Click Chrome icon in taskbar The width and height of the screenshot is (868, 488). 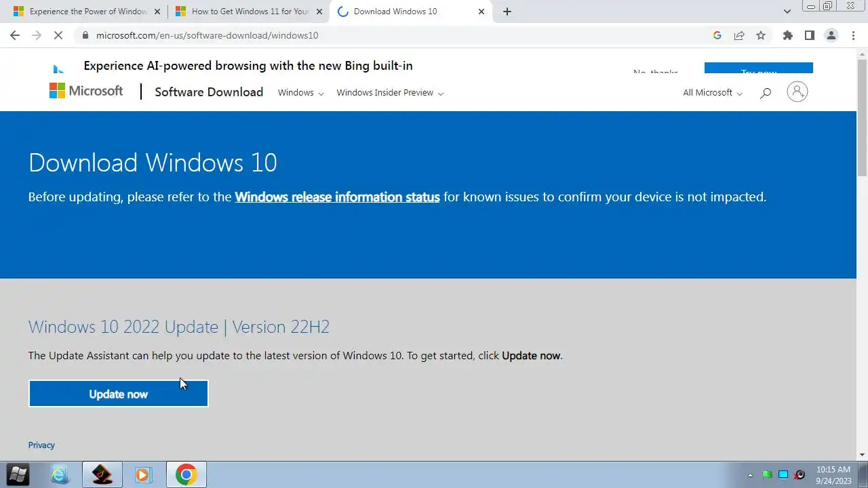click(x=186, y=474)
